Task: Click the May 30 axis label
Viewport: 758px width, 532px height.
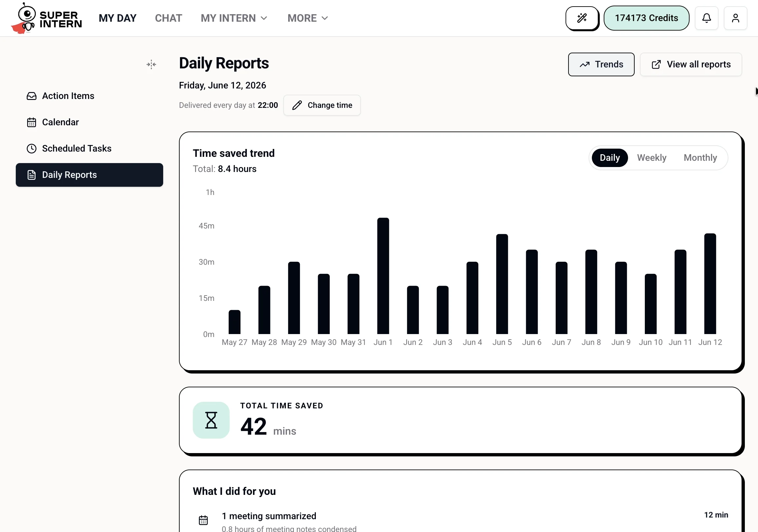Action: [323, 342]
